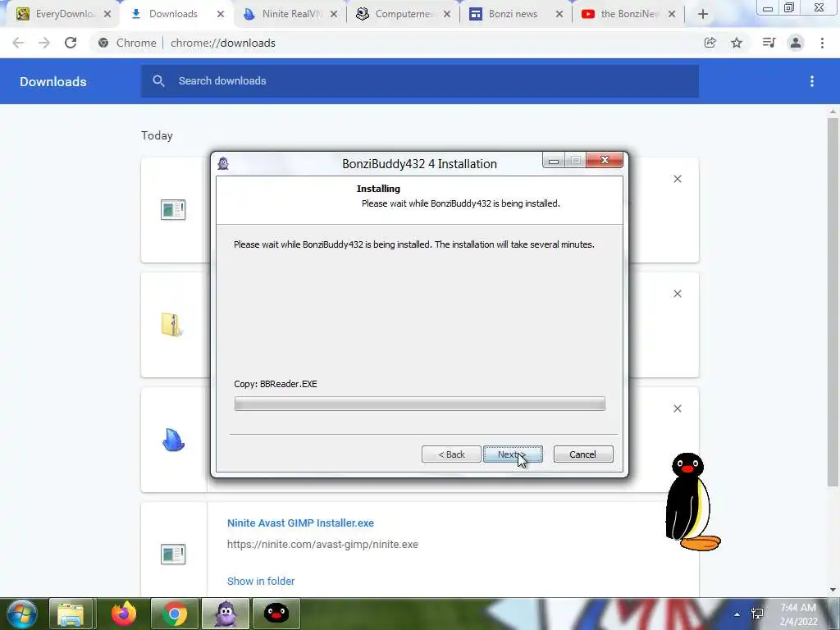Viewport: 840px width, 630px height.
Task: Click Show in folder link
Action: pos(261,582)
